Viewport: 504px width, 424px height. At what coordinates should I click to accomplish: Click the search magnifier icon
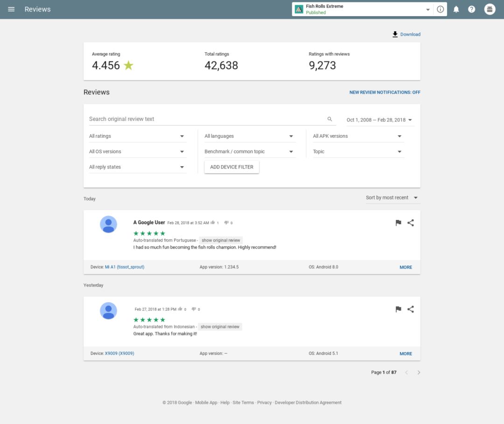pos(329,119)
